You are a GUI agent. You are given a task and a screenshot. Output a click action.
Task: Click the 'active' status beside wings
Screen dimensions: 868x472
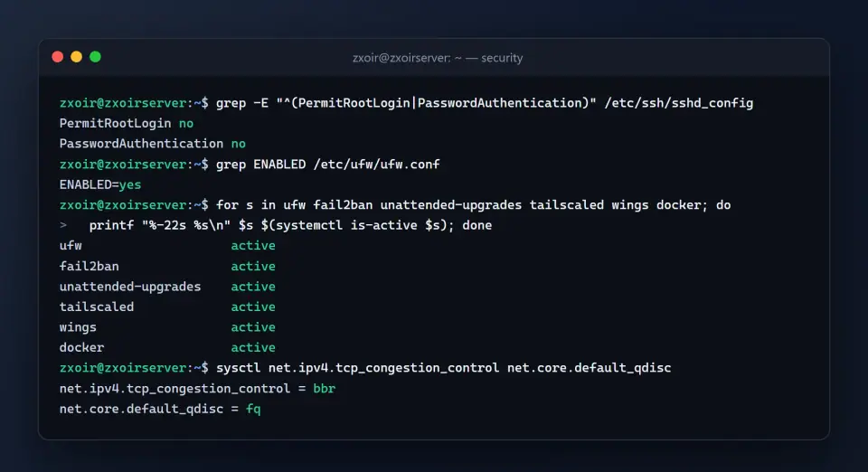point(253,327)
